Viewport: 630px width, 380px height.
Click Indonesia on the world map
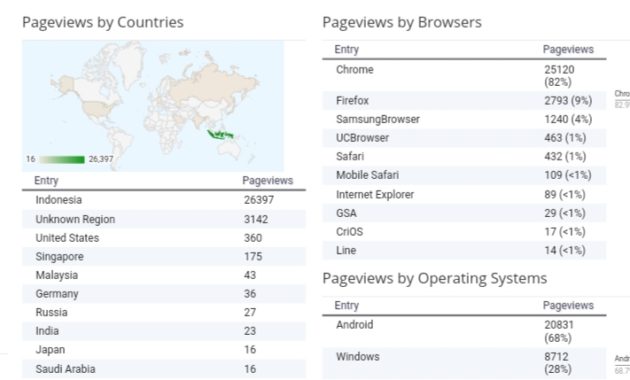pos(220,135)
